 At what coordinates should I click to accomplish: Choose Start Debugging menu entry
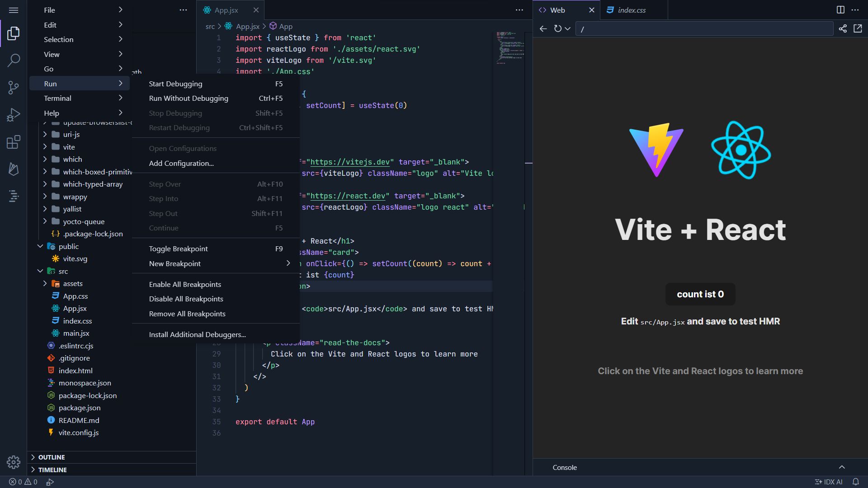tap(175, 84)
